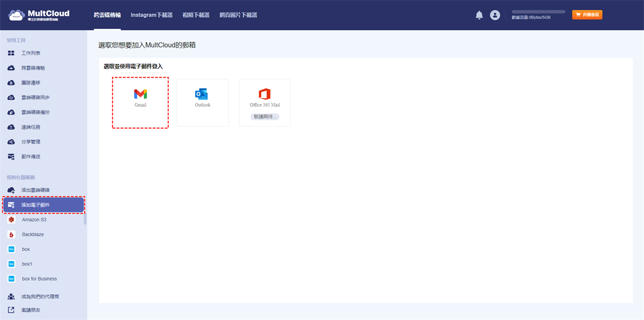644x320 pixels.
Task: Click the 分享管理 icon
Action: (x=11, y=142)
